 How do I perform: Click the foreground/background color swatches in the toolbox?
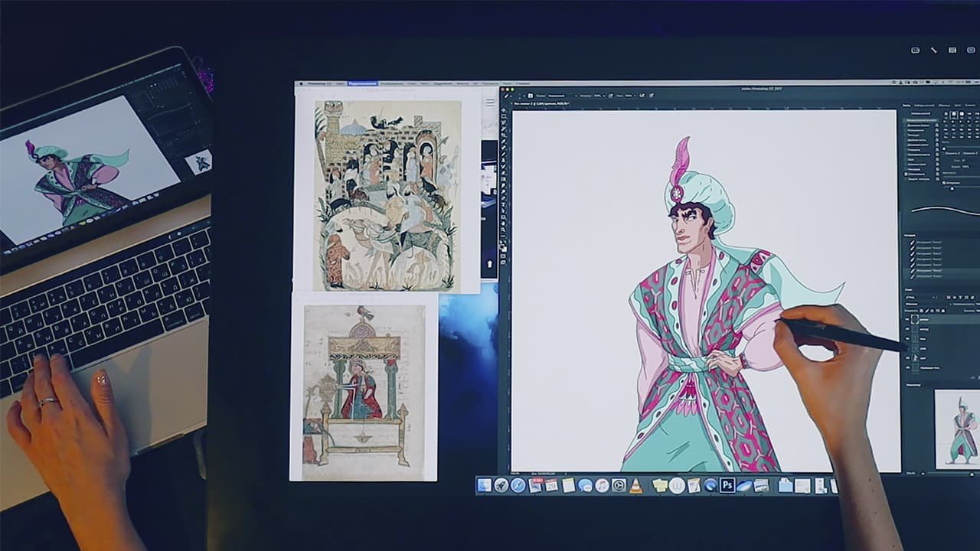(503, 246)
